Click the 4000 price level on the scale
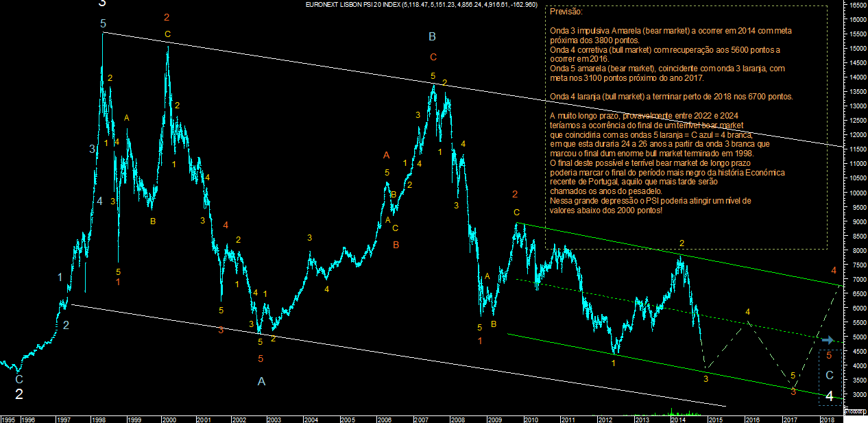This screenshot has height=423, width=868. pyautogui.click(x=858, y=366)
